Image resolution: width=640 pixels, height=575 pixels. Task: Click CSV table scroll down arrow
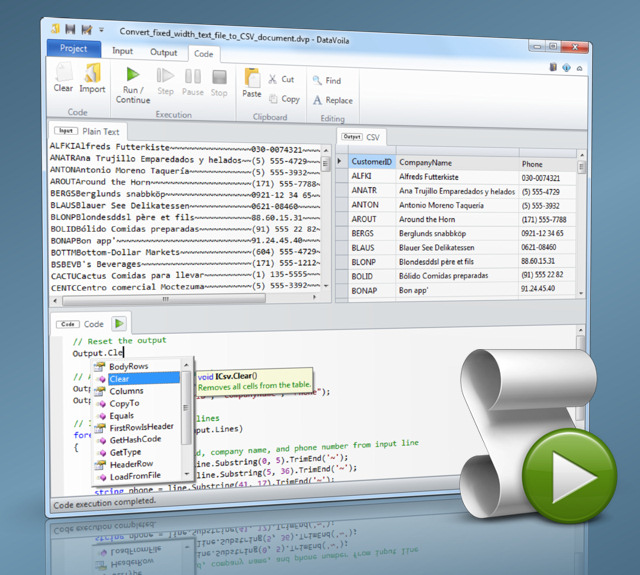coord(581,293)
